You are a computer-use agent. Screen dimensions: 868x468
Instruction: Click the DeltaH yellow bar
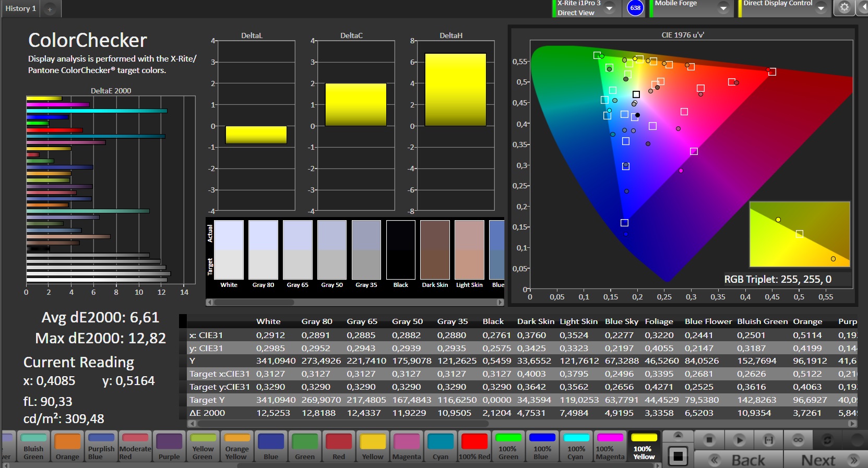(x=456, y=90)
